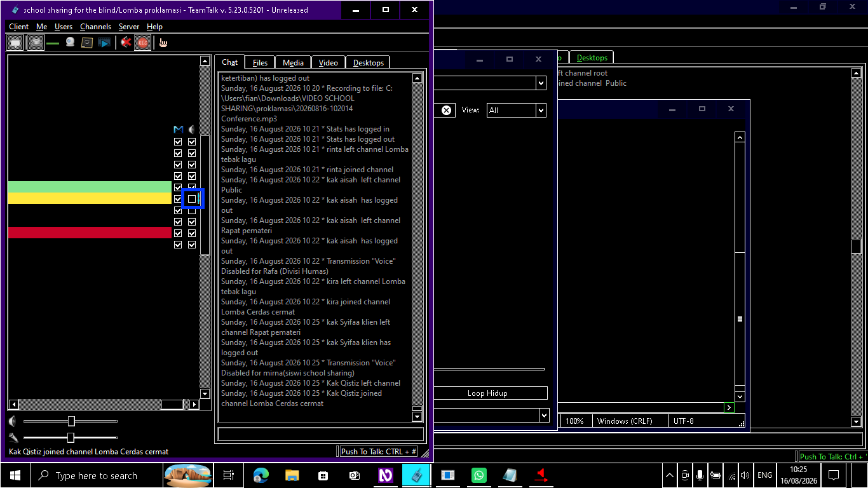This screenshot has width=868, height=488.
Task: Open the Channels menu
Action: (x=95, y=27)
